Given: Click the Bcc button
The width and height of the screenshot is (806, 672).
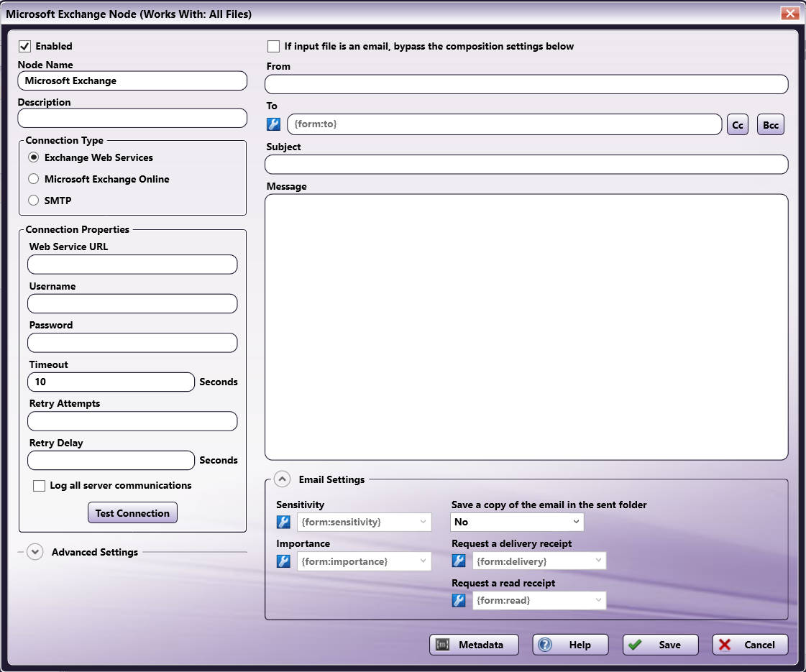Looking at the screenshot, I should pyautogui.click(x=771, y=125).
